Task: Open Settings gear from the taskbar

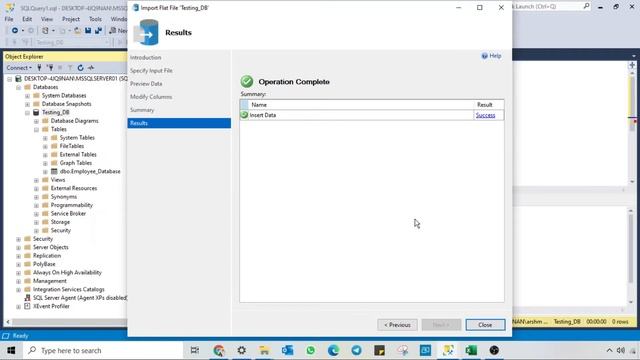Action: click(x=242, y=351)
